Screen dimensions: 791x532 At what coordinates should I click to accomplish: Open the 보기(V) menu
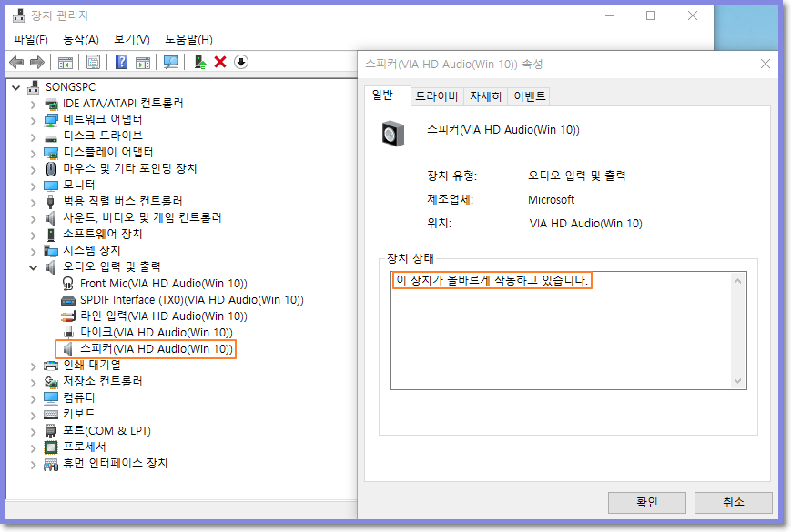(132, 39)
